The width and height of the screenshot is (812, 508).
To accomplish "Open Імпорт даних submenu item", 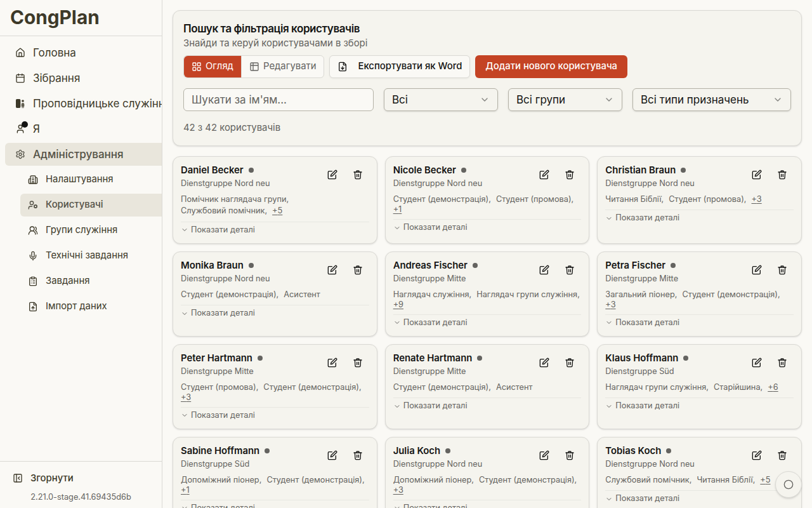I will point(91,306).
